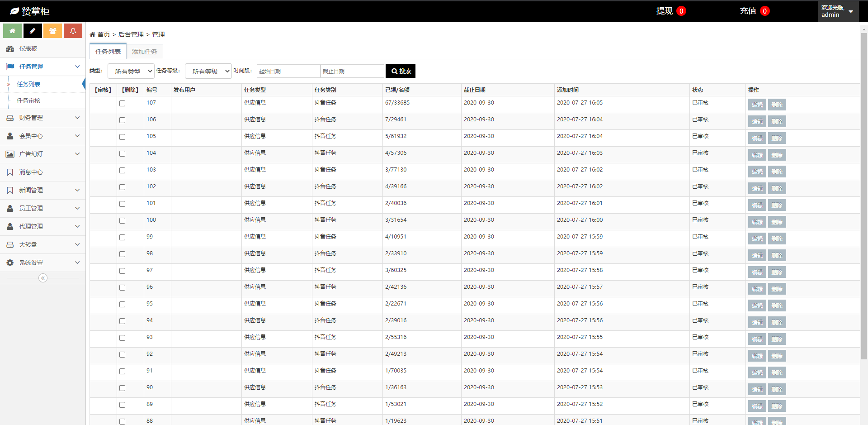
Task: Expand the 财务管理 sidebar menu
Action: (42, 118)
